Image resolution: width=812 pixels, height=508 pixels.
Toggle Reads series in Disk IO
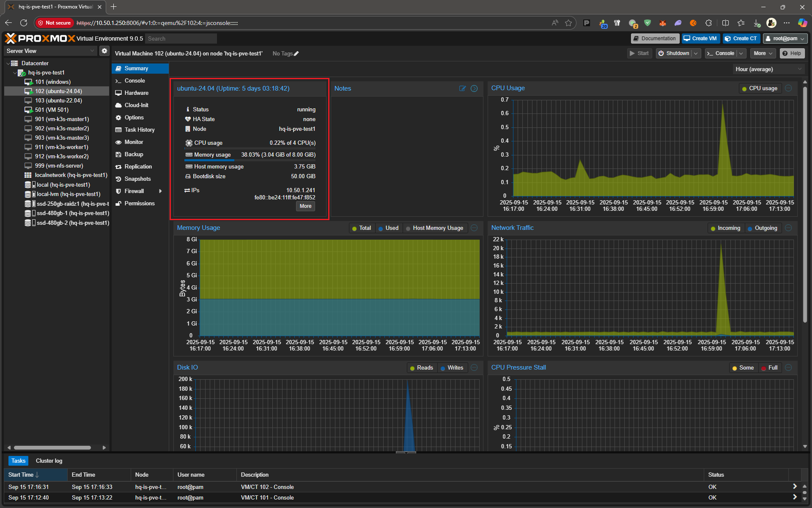421,368
